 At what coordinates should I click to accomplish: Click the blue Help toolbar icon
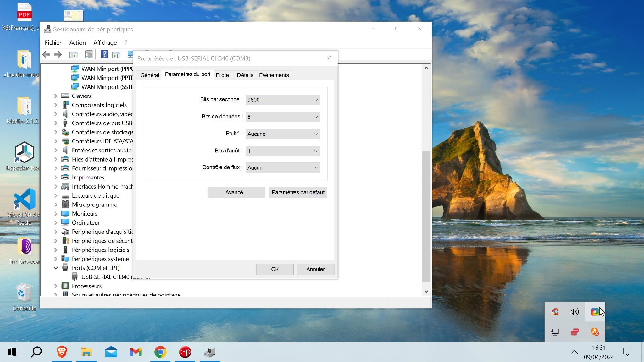(104, 55)
